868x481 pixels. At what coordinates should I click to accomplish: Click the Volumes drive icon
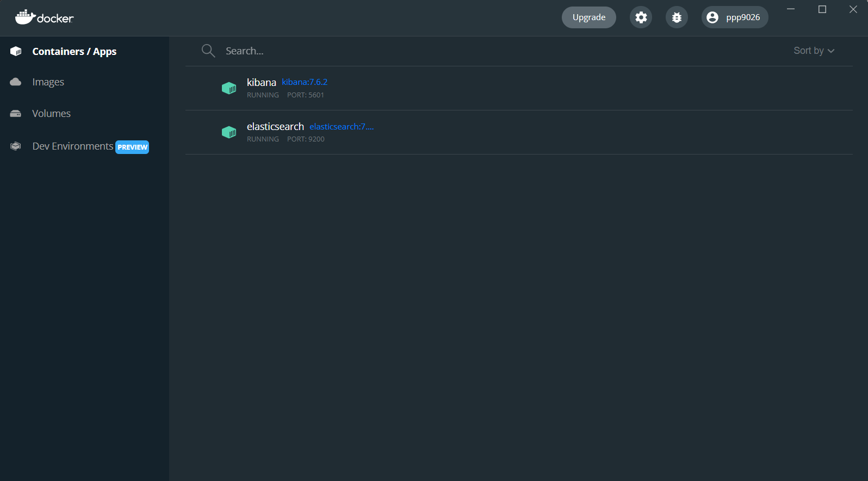(x=16, y=114)
